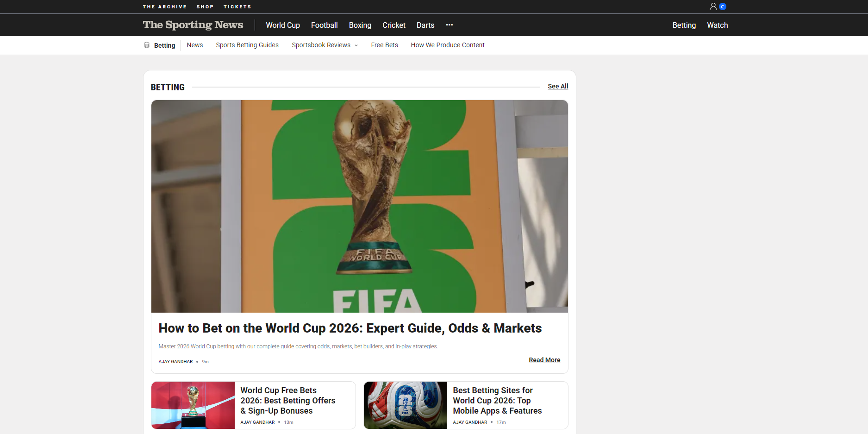Open How to Bet on World Cup 2026 headline

(350, 328)
